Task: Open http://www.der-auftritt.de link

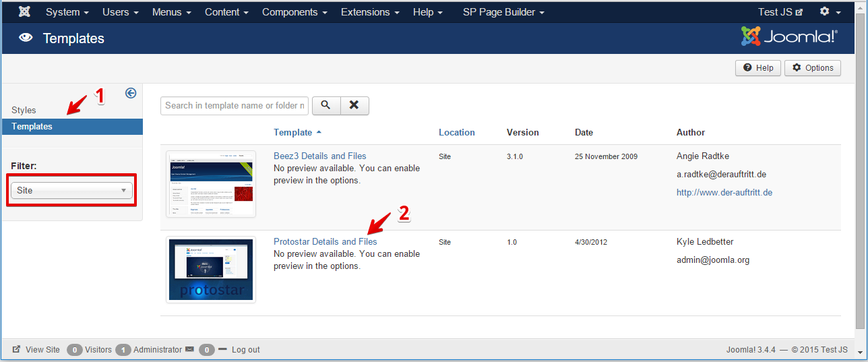Action: 724,193
